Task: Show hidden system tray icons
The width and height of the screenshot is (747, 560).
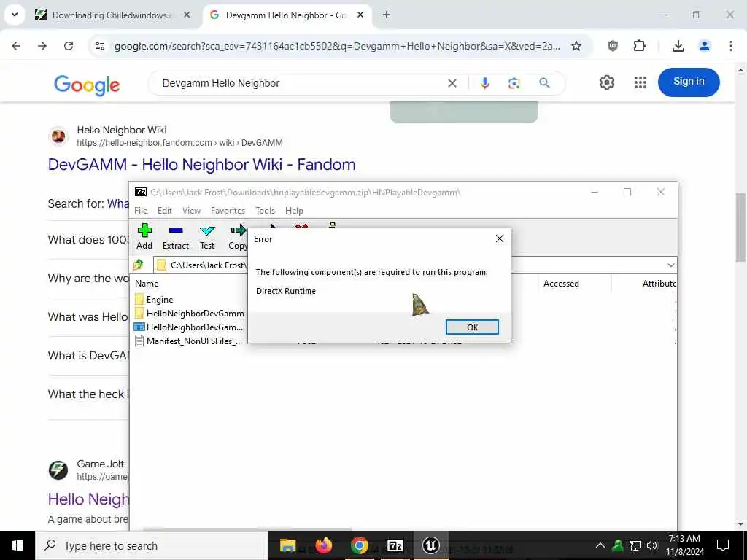Action: pos(600,545)
